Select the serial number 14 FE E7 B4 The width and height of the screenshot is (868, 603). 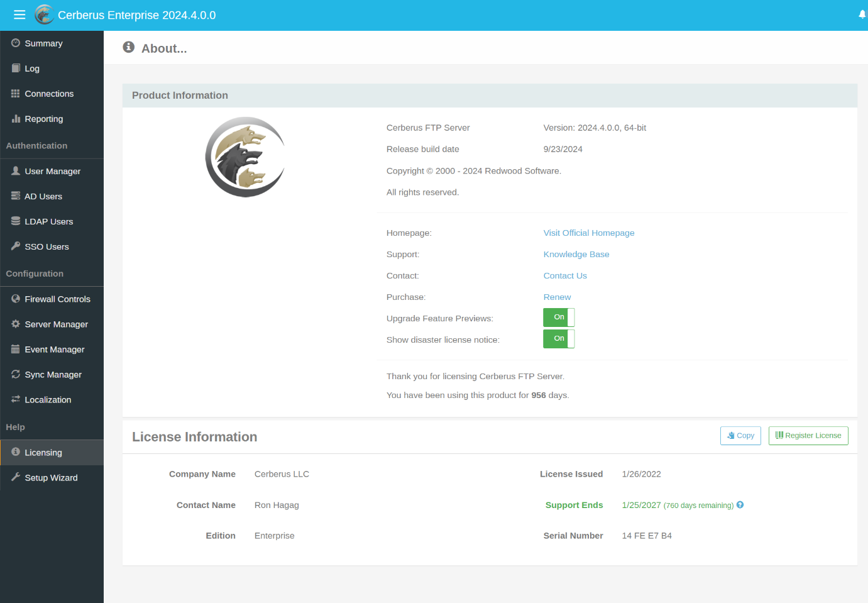pyautogui.click(x=647, y=536)
